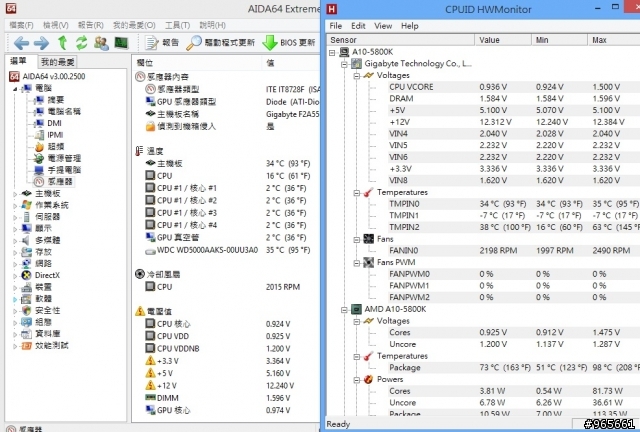The image size is (640, 432).
Task: Select the GPU 真空管 row in AIDA64
Action: [x=228, y=238]
